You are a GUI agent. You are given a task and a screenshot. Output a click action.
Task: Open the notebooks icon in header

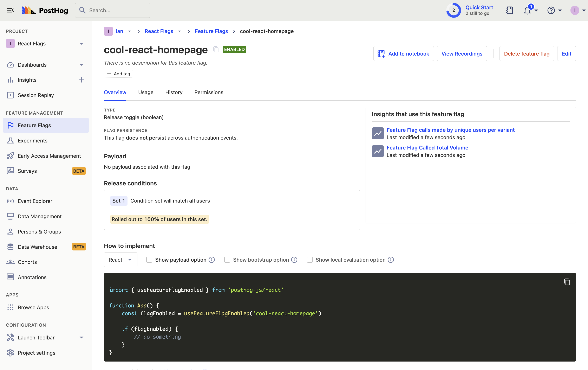click(509, 10)
